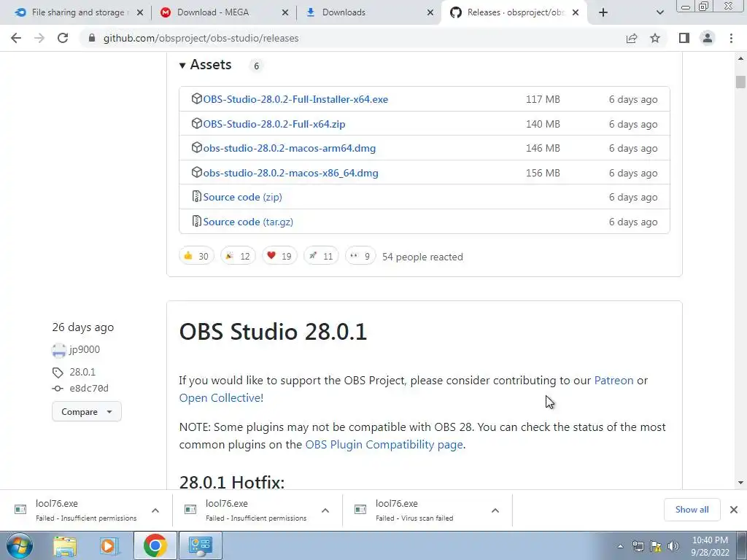Viewport: 747px width, 560px height.
Task: Open the taskbar clock showing 10:40 PM
Action: pos(711,546)
